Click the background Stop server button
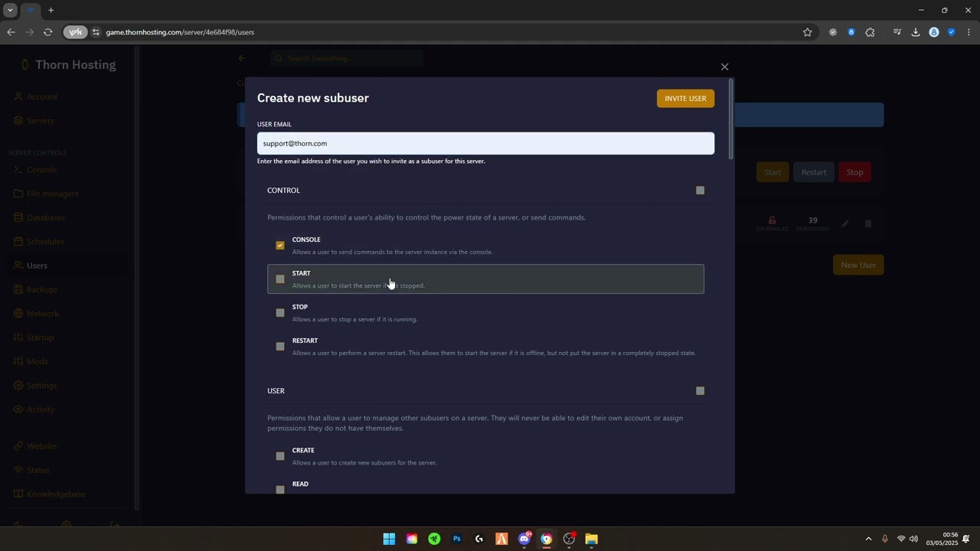 tap(854, 172)
